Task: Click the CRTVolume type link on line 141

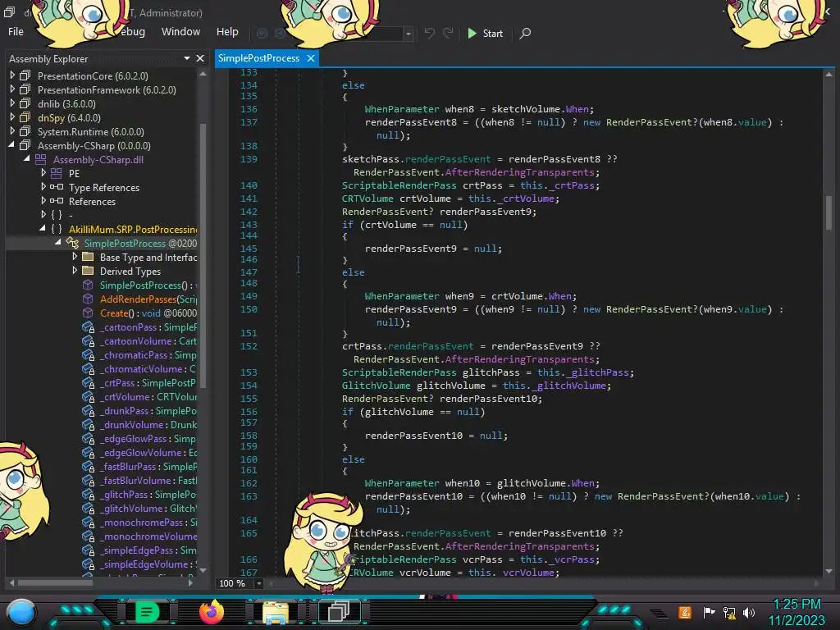Action: 367,199
